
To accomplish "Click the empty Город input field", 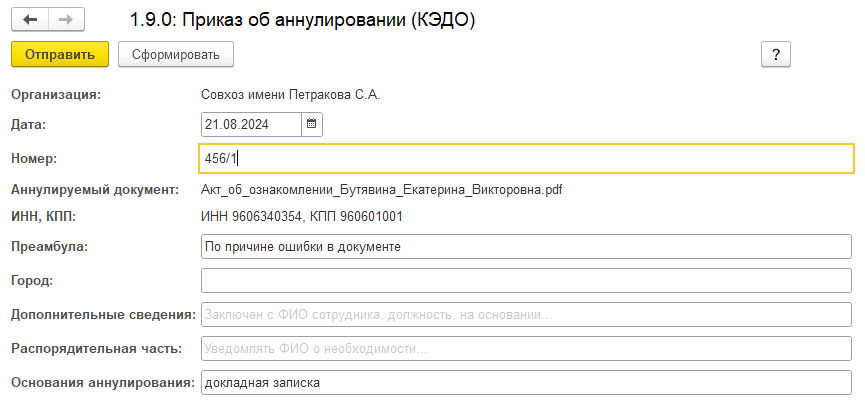I will point(526,281).
